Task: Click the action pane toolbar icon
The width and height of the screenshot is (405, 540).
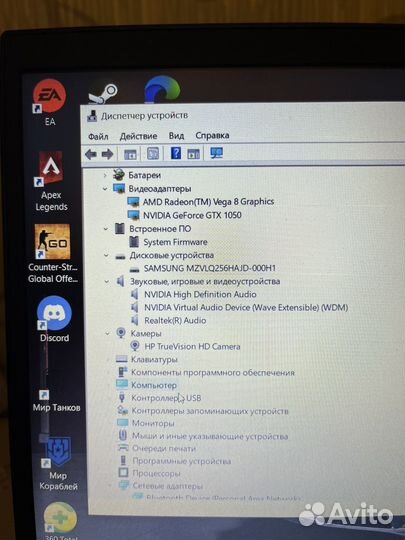Action: tap(193, 154)
